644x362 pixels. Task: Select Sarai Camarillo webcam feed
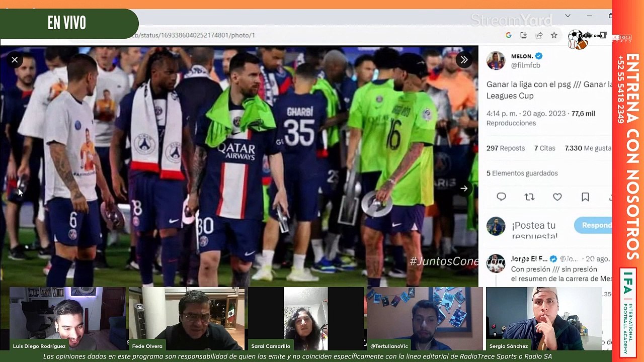pos(306,319)
